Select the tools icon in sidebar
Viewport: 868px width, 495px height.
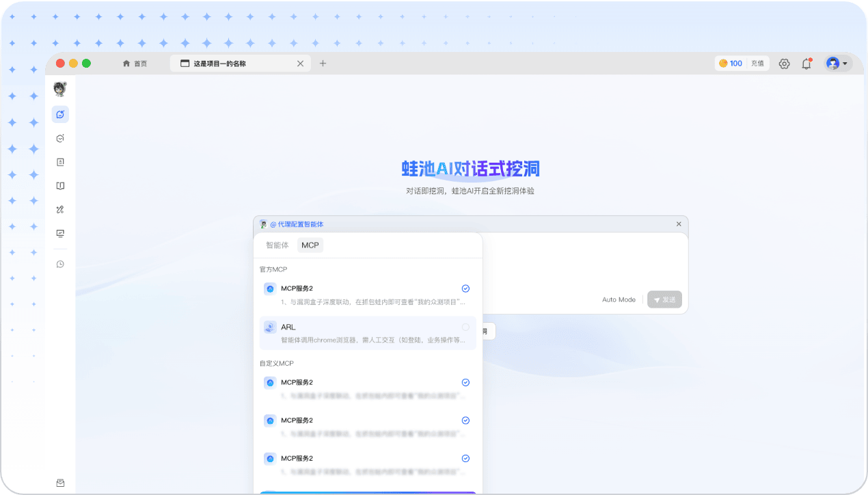point(60,210)
